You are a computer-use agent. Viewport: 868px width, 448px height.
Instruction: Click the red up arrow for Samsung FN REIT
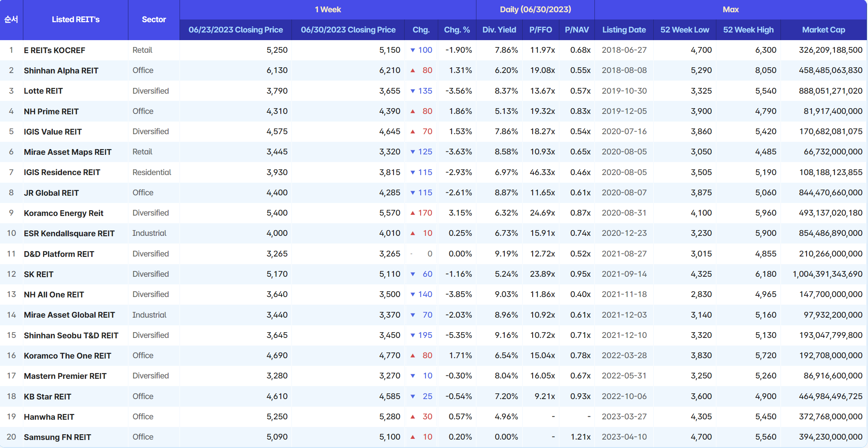(x=413, y=437)
